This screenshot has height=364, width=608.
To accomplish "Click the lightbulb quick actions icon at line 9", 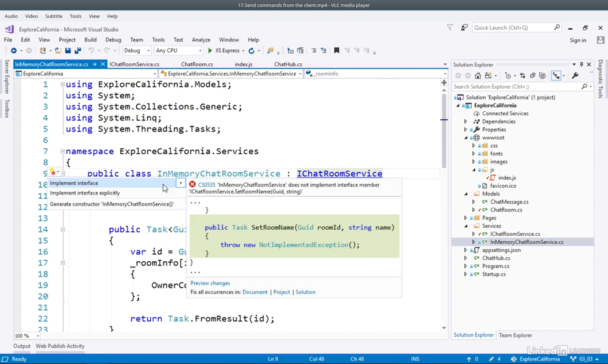I will point(53,172).
